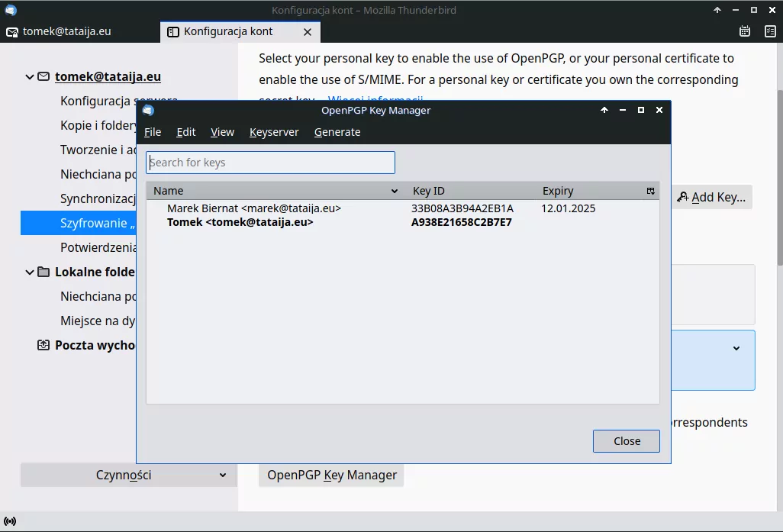Viewport: 783px width, 532px height.
Task: Open the Czynności dropdown
Action: point(129,475)
